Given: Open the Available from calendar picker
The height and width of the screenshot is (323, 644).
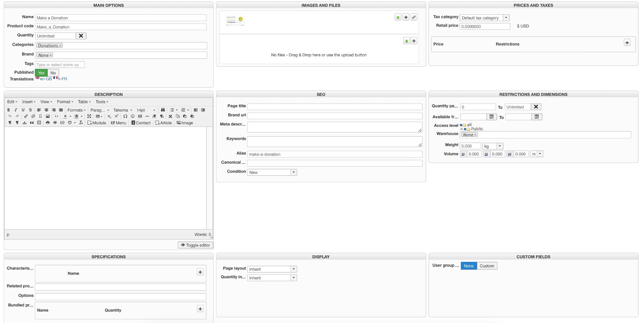Looking at the screenshot, I should coord(491,117).
